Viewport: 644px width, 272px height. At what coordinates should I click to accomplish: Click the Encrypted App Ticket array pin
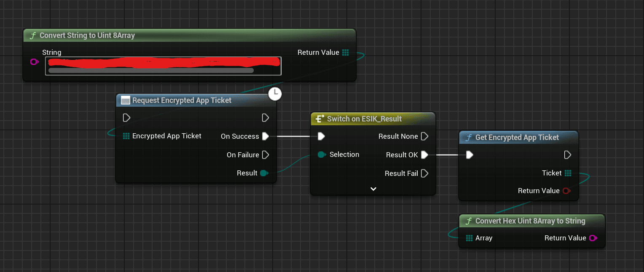(125, 136)
